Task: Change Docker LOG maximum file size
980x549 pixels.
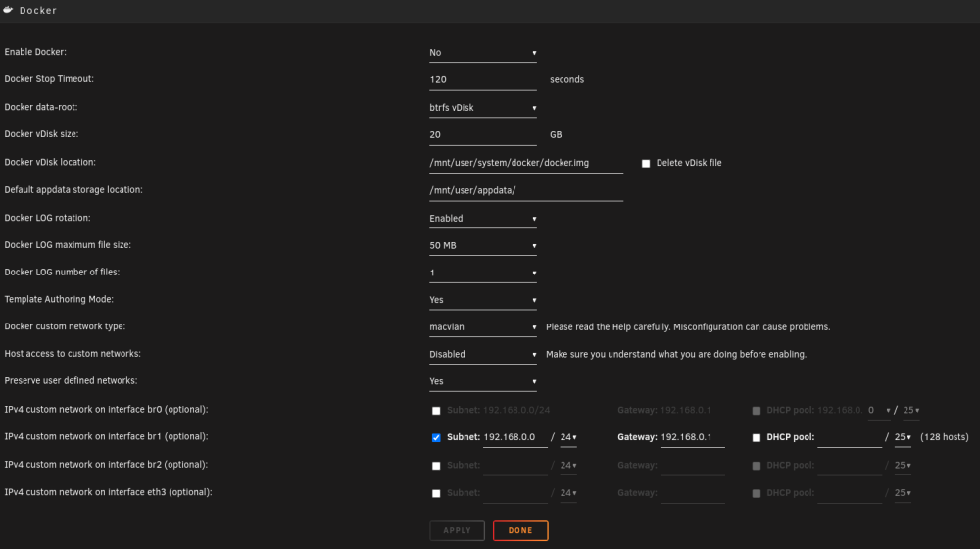Action: point(482,246)
